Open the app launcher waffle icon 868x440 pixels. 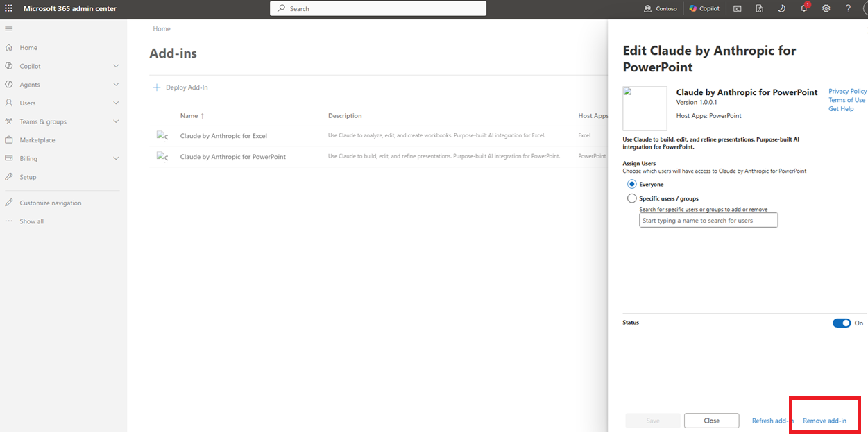9,8
